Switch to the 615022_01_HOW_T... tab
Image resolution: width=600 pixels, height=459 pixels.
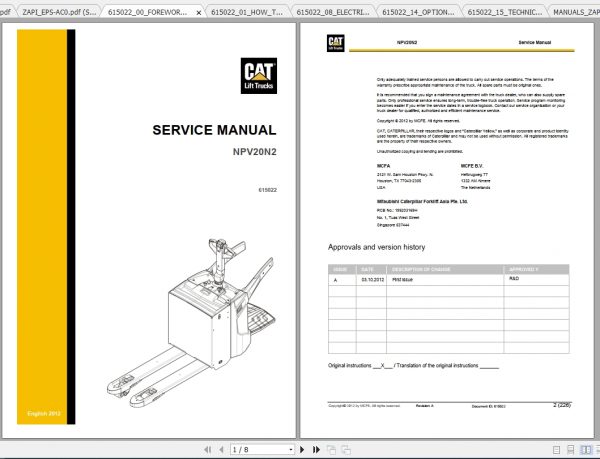click(x=247, y=12)
